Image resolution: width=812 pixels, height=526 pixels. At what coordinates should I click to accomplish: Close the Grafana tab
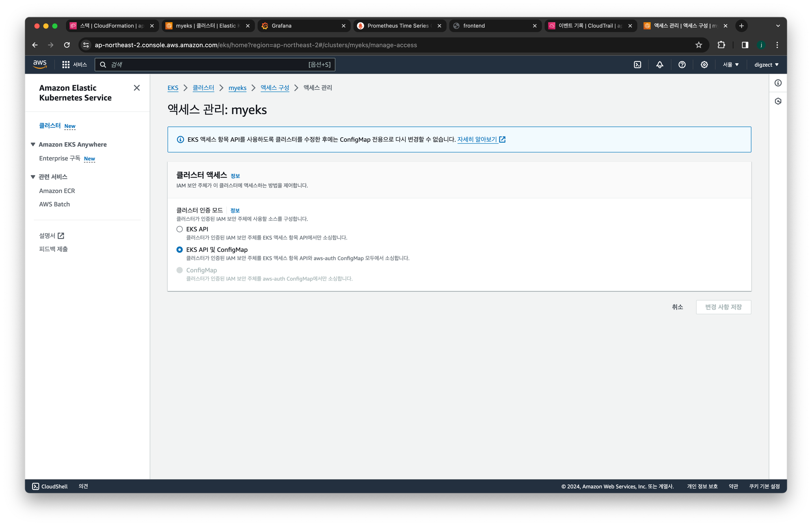(343, 26)
